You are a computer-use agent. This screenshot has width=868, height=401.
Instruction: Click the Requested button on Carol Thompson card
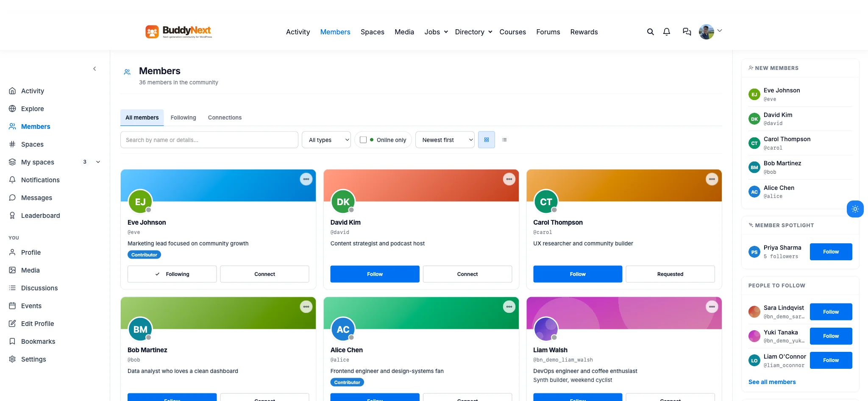(670, 274)
